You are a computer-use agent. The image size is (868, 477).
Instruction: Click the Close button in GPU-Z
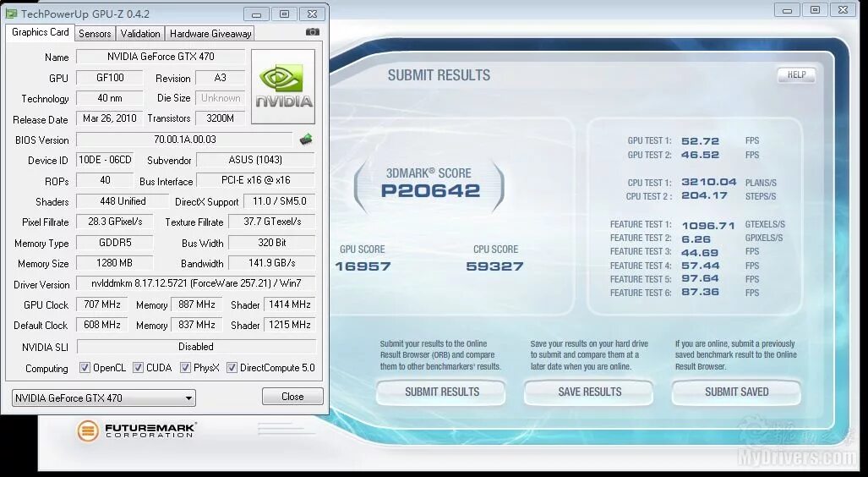292,396
